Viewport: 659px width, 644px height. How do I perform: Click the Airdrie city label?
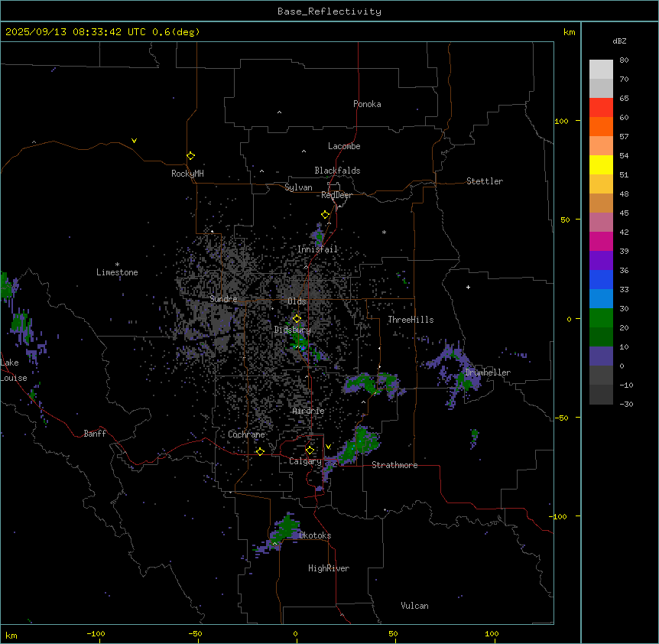[309, 411]
